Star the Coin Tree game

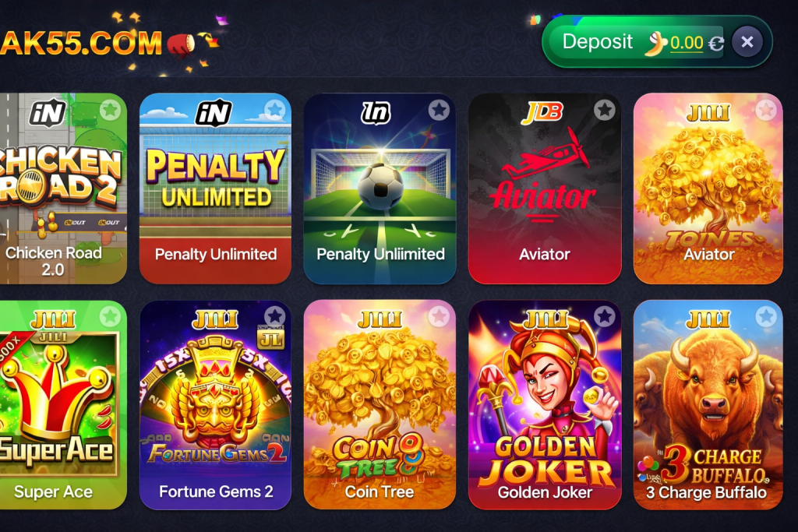click(x=440, y=316)
